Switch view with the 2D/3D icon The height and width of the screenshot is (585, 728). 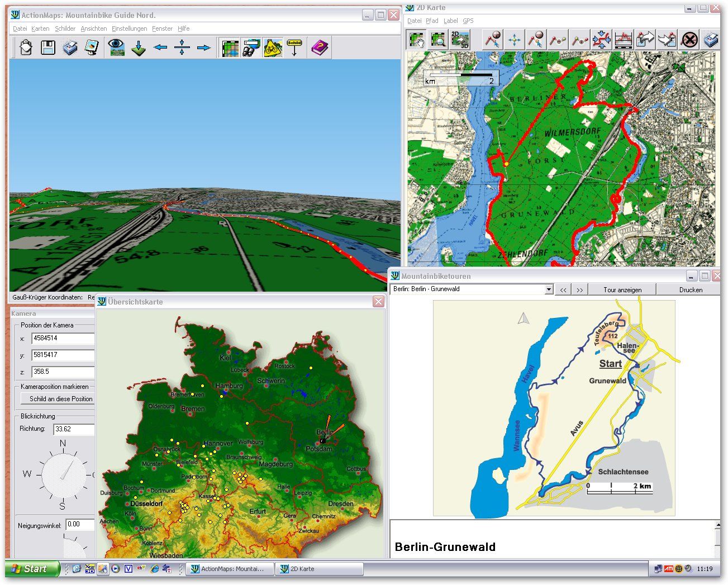(460, 40)
